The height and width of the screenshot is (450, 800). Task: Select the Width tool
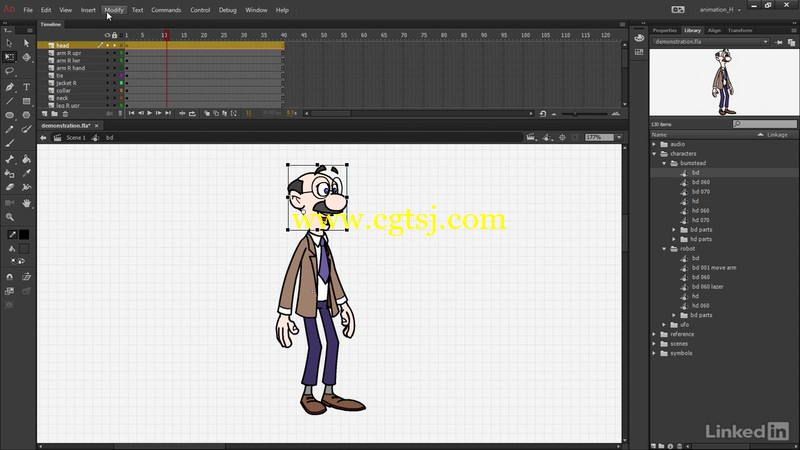(26, 187)
